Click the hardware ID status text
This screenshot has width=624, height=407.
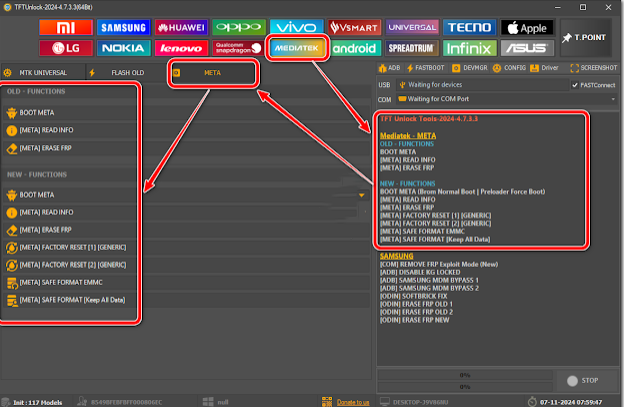(x=126, y=403)
